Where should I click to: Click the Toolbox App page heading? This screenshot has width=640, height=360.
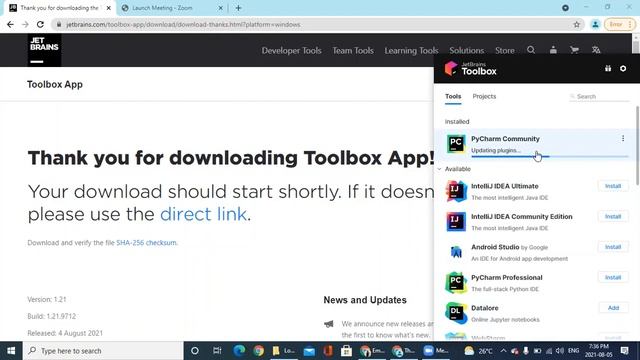click(x=55, y=84)
